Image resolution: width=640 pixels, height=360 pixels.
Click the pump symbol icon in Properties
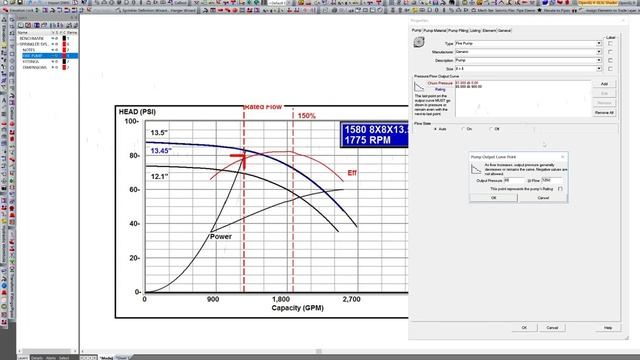coord(419,42)
